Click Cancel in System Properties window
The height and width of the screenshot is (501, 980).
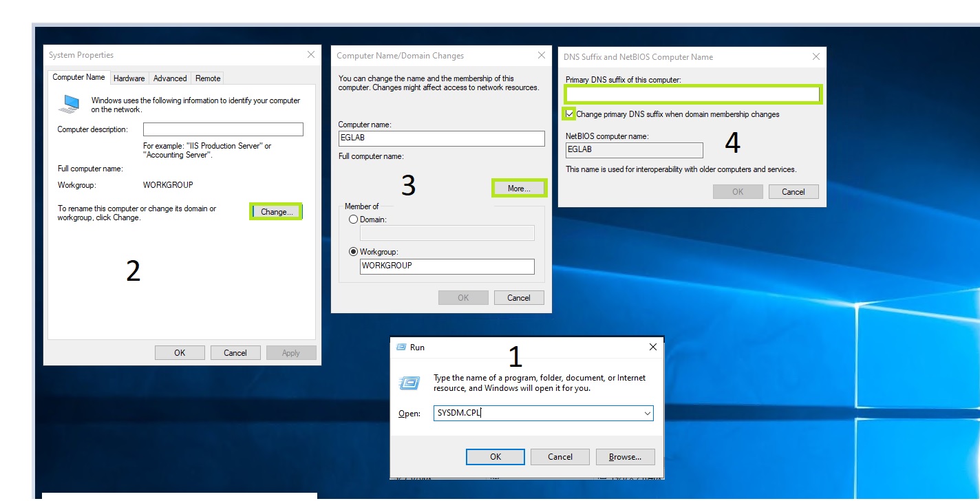(235, 352)
